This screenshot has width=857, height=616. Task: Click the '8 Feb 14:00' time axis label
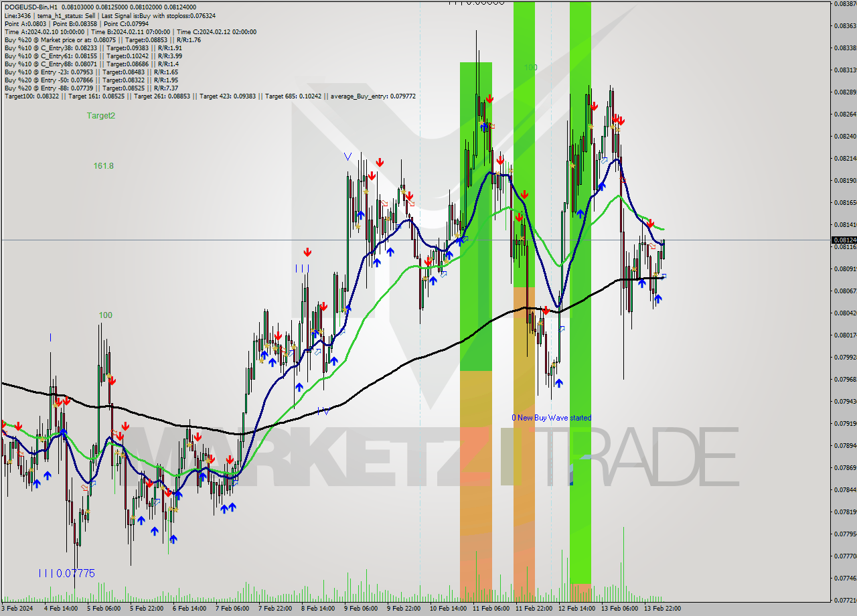(x=317, y=609)
